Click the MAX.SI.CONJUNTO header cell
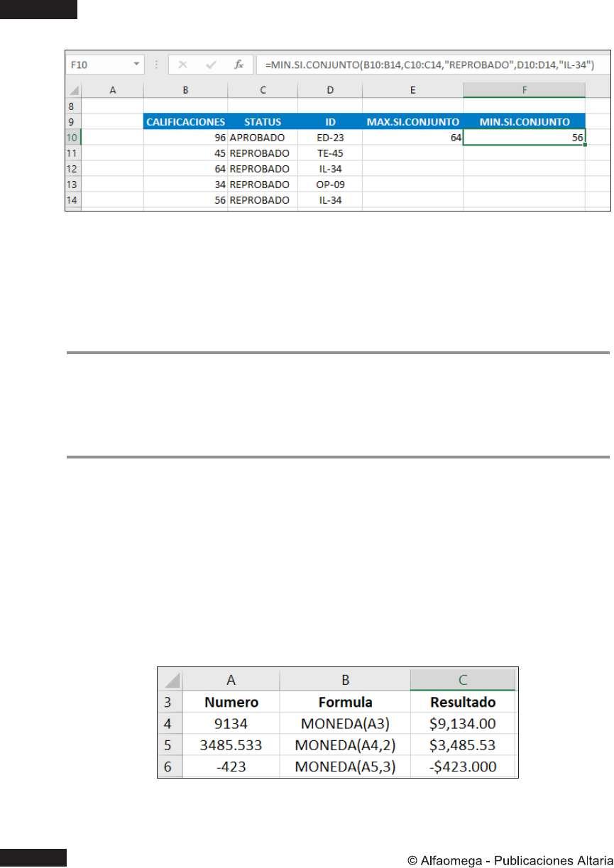The height and width of the screenshot is (868, 614). click(412, 121)
